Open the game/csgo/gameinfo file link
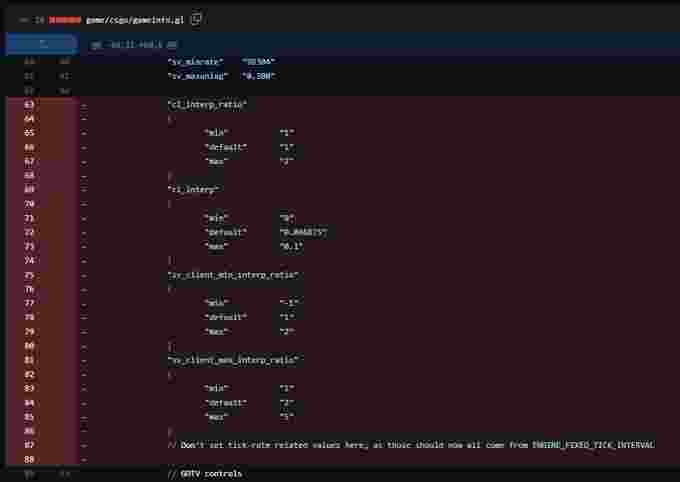680x482 pixels. tap(135, 20)
